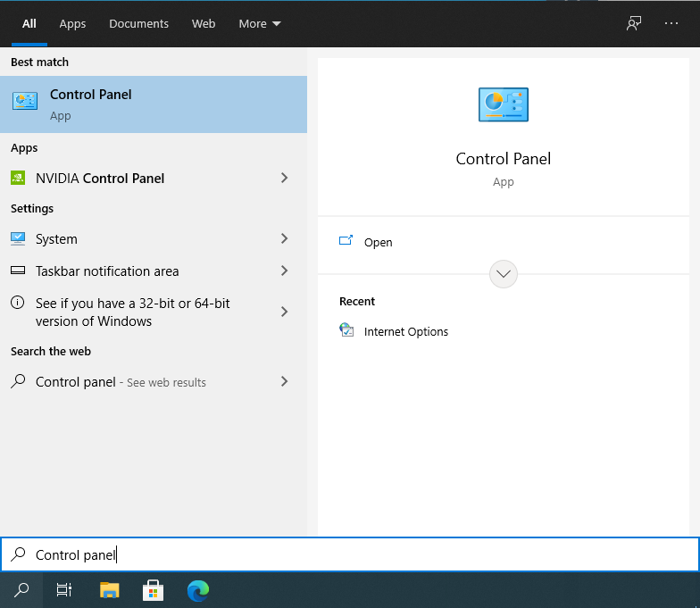700x608 pixels.
Task: Click the web search magnifier icon
Action: tap(18, 381)
